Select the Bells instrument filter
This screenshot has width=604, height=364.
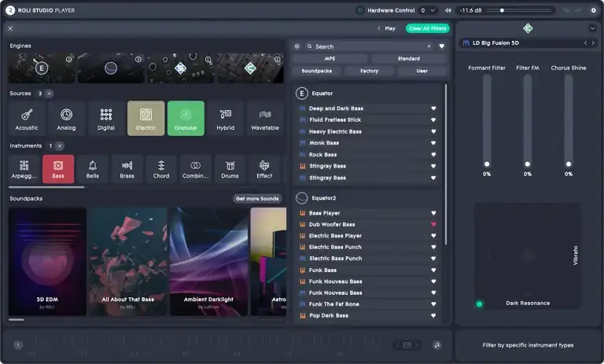93,169
